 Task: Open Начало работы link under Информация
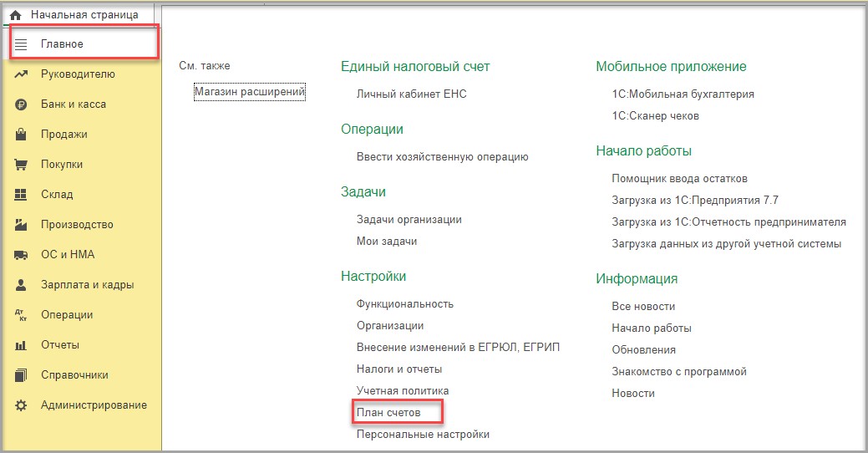[652, 328]
